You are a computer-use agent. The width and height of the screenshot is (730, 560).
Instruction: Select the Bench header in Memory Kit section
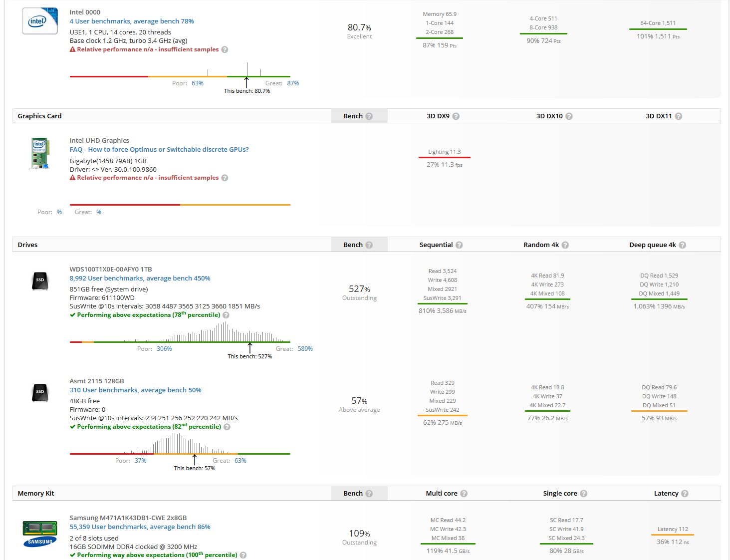point(354,493)
